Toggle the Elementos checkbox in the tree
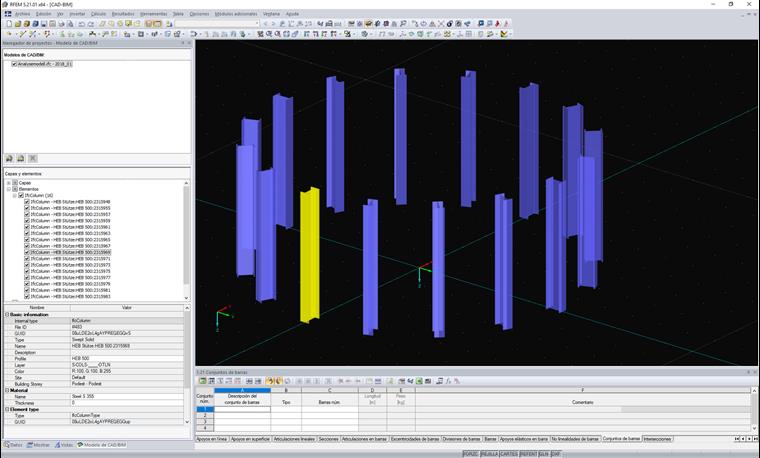Image resolution: width=760 pixels, height=458 pixels. (15, 189)
